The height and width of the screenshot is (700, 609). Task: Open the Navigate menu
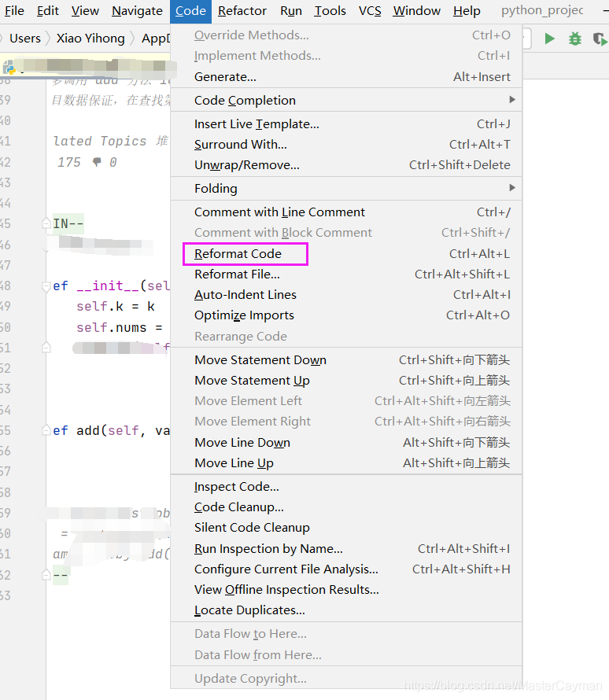pos(137,11)
